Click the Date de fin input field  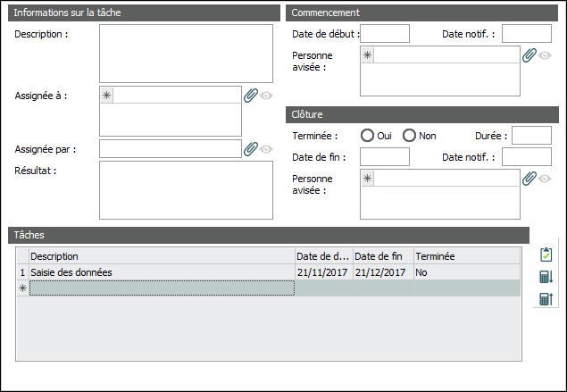pyautogui.click(x=384, y=157)
